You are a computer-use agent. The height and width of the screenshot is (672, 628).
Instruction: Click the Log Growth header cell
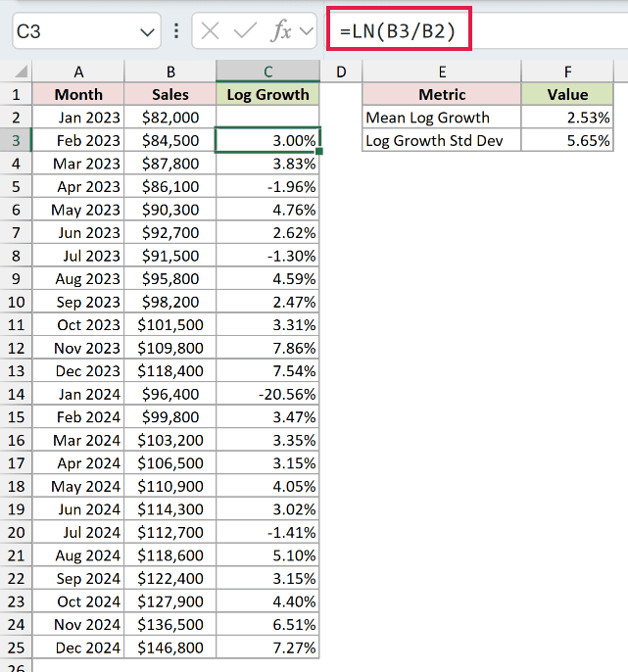pyautogui.click(x=267, y=94)
